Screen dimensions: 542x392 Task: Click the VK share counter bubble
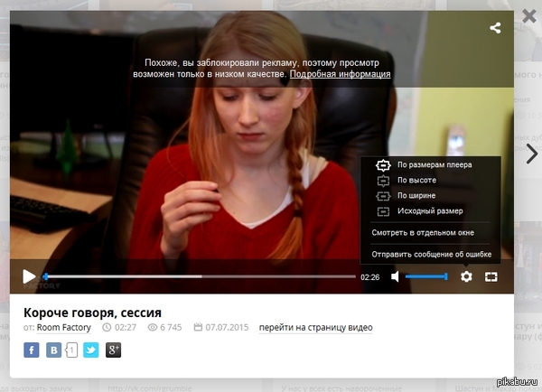71,350
